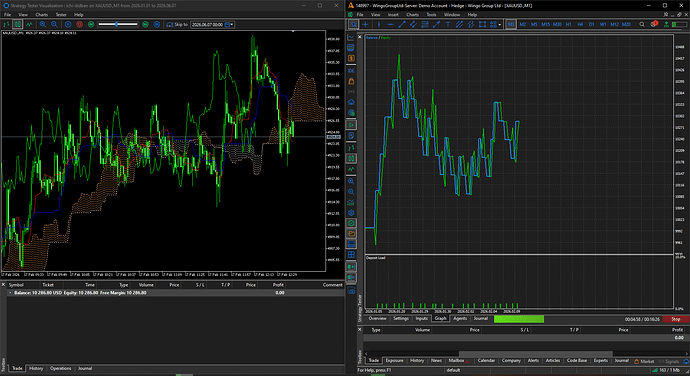Zoom in on the tester chart
Image resolution: width=690 pixels, height=376 pixels.
coord(43,25)
